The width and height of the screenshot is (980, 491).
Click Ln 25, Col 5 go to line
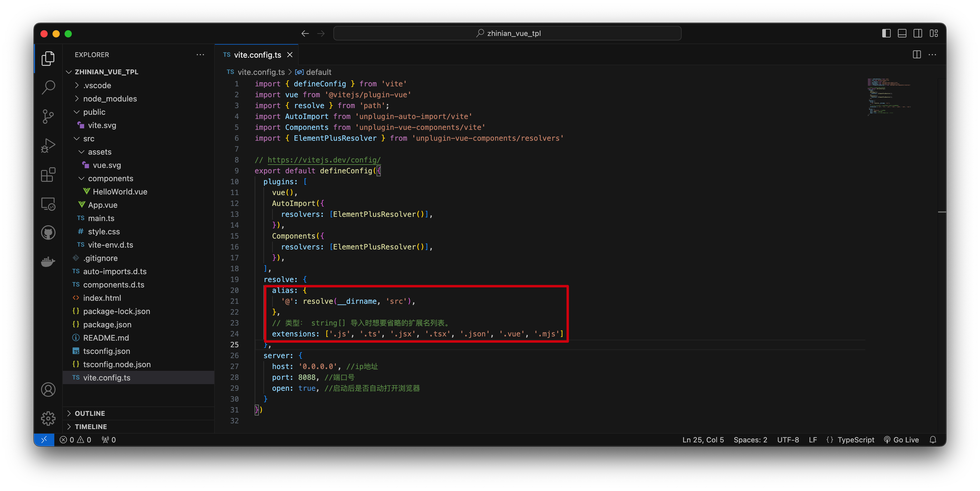(703, 440)
